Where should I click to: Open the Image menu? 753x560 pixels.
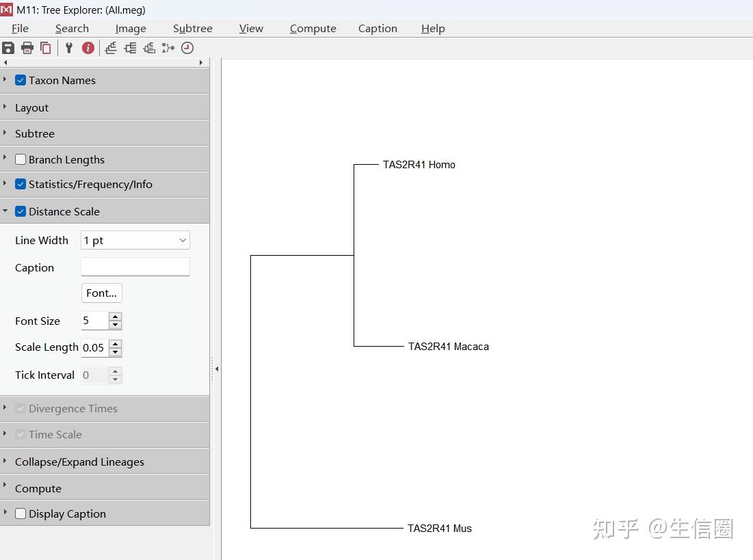(x=131, y=28)
